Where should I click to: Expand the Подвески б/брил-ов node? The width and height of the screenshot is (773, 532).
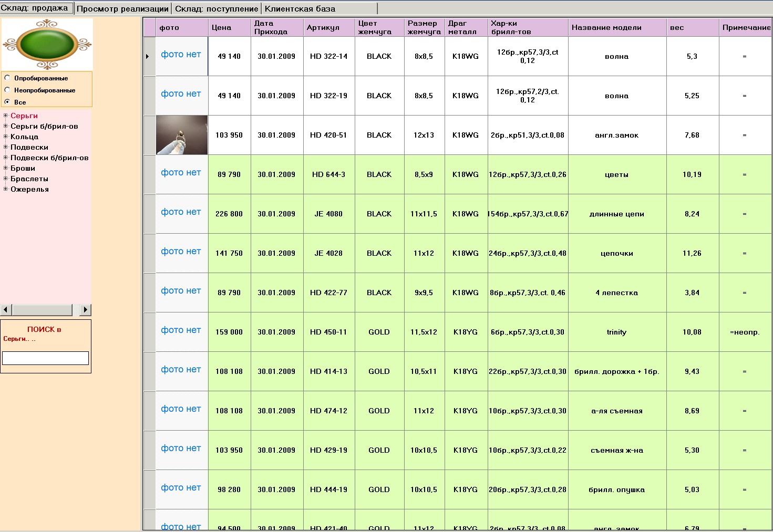click(6, 158)
